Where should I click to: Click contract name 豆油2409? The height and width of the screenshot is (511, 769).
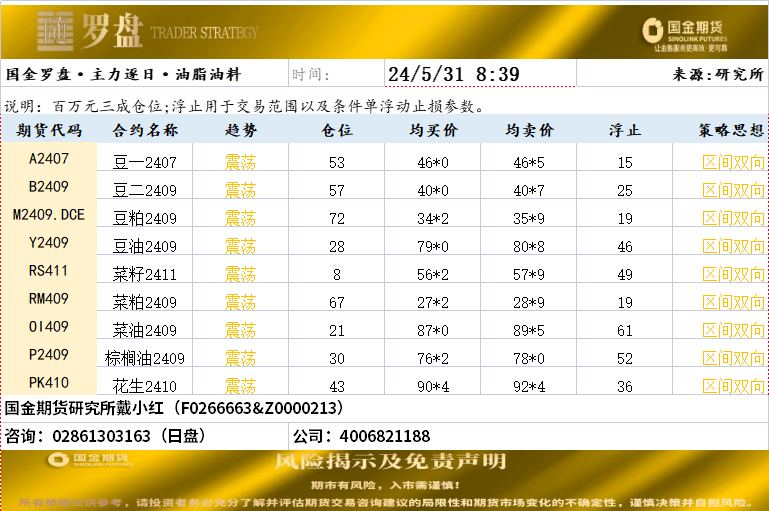coord(145,246)
